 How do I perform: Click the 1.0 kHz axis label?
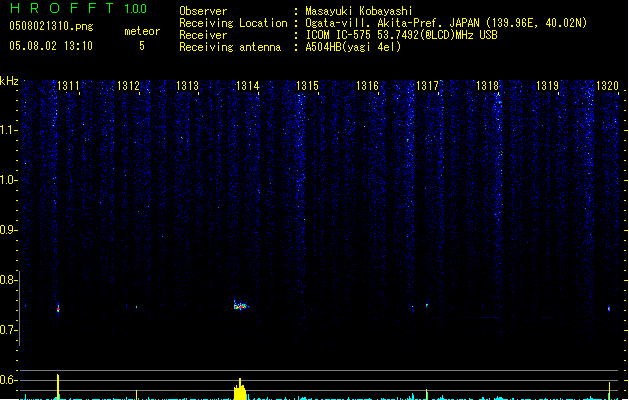point(8,180)
